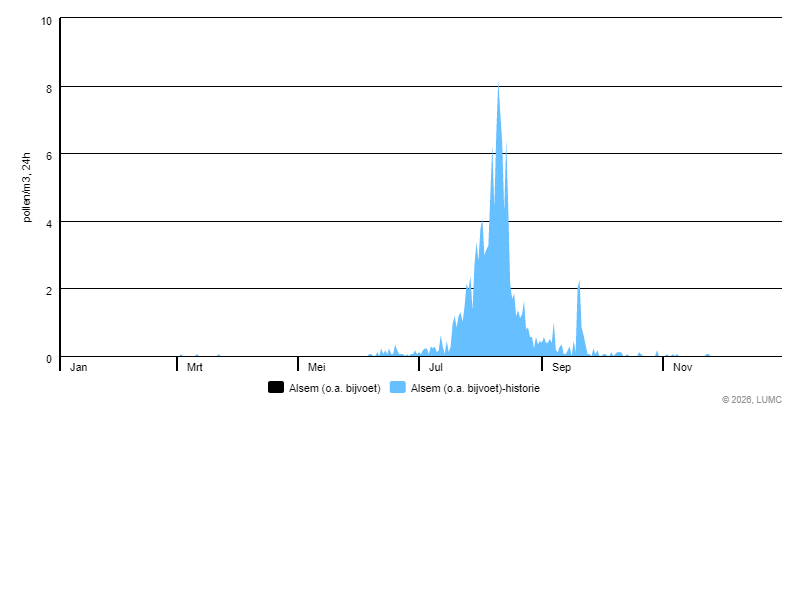Click the y-axis value 4
This screenshot has width=800, height=600.
(x=49, y=222)
